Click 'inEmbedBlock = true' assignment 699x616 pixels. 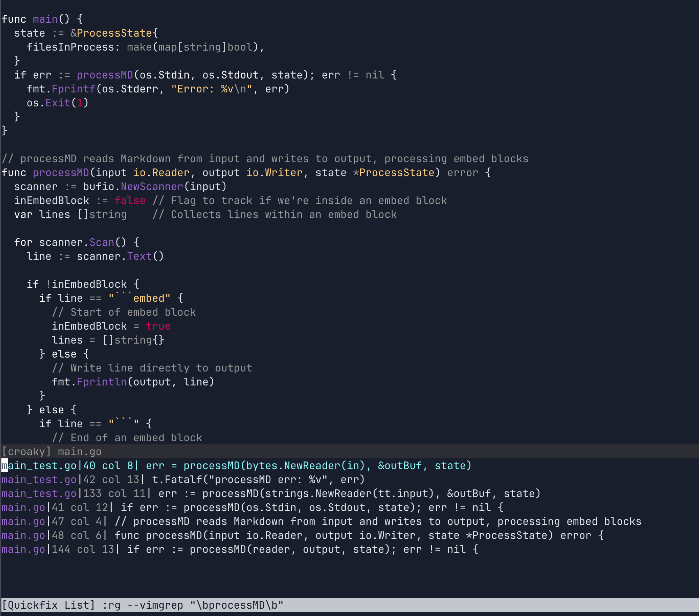(111, 326)
